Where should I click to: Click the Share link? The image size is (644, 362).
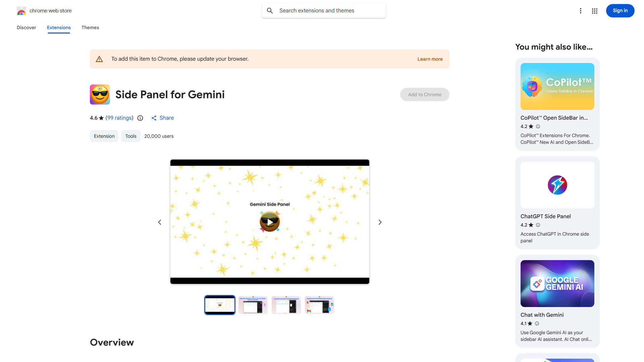[x=162, y=118]
